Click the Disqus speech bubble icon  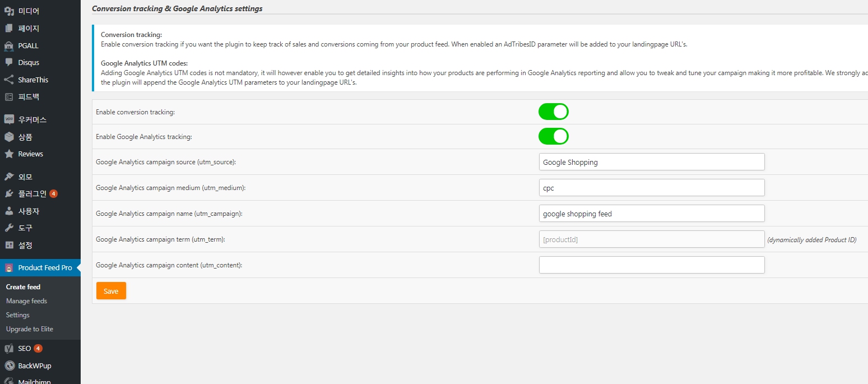(9, 62)
